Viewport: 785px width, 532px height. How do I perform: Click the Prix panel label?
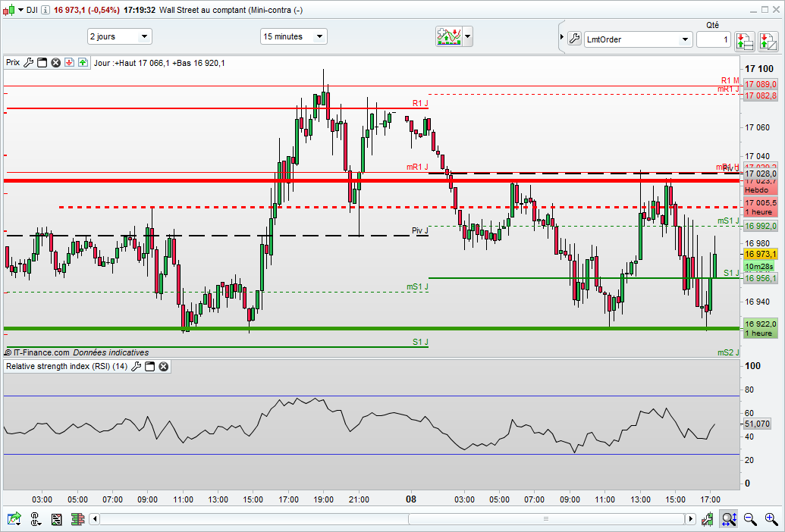click(13, 62)
